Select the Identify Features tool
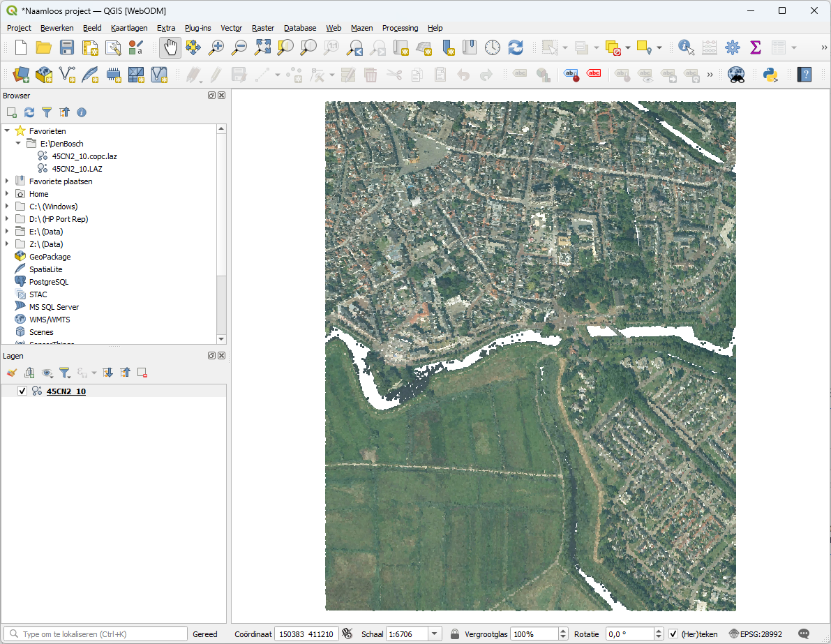 tap(686, 47)
